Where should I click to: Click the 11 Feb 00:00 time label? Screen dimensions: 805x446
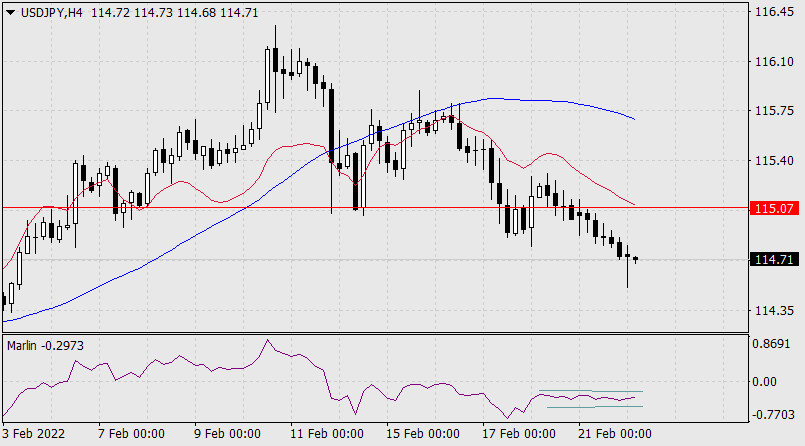(x=327, y=434)
